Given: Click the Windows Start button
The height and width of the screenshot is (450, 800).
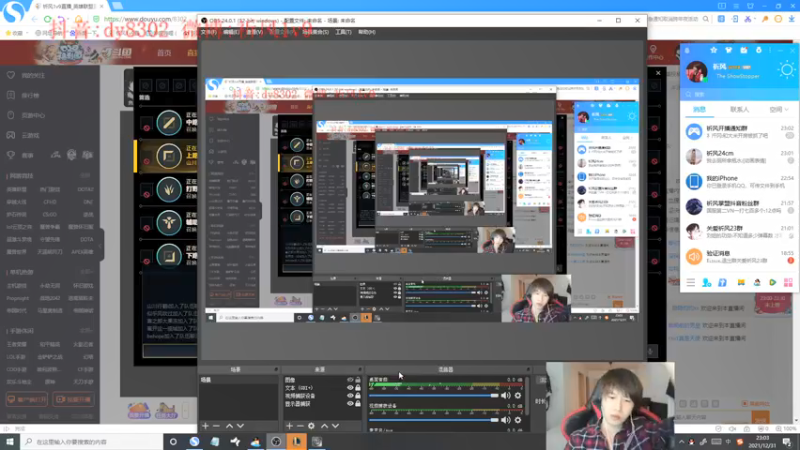Looking at the screenshot, I should coord(10,441).
